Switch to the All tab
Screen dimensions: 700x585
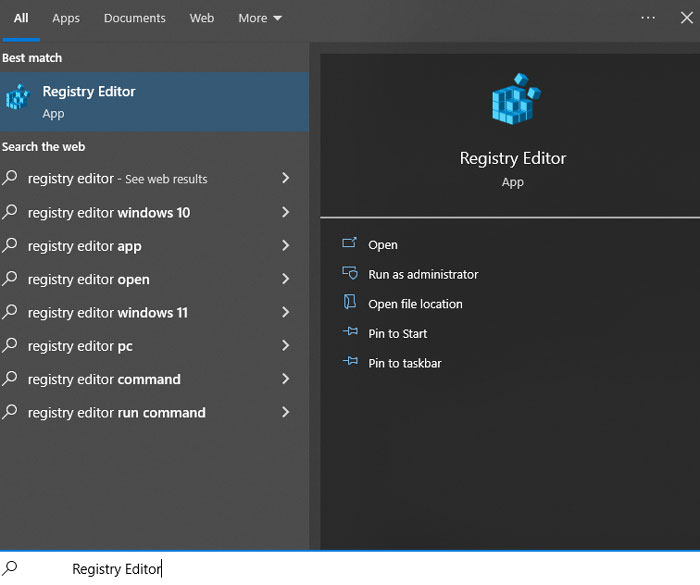[21, 18]
